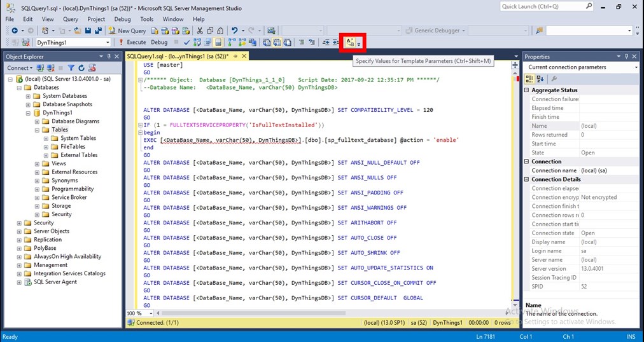Open the File menu
This screenshot has height=342, width=644.
click(x=10, y=19)
